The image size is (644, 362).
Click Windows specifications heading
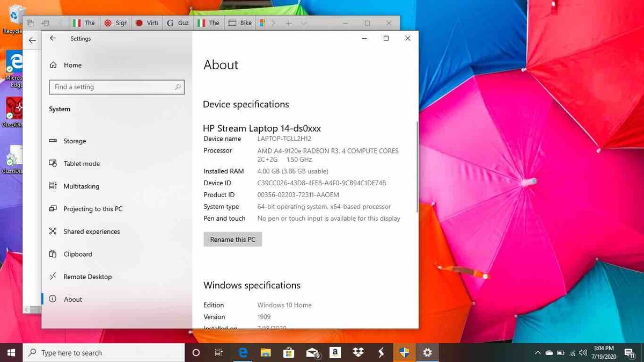pyautogui.click(x=252, y=285)
